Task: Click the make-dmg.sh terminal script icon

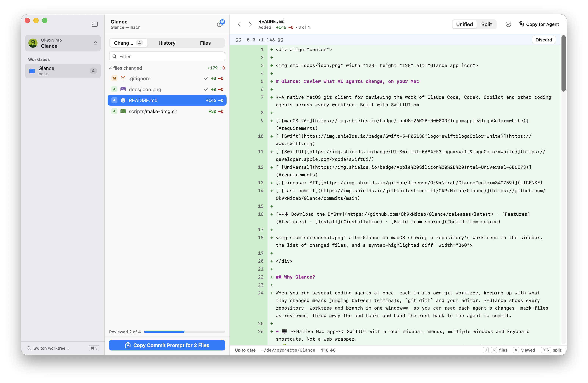Action: coord(123,111)
